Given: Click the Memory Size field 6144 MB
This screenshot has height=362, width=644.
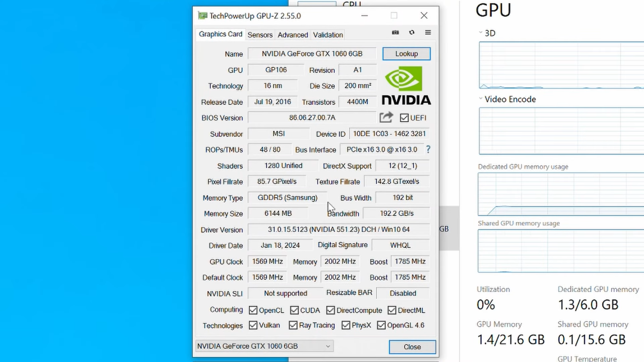Looking at the screenshot, I should (278, 214).
